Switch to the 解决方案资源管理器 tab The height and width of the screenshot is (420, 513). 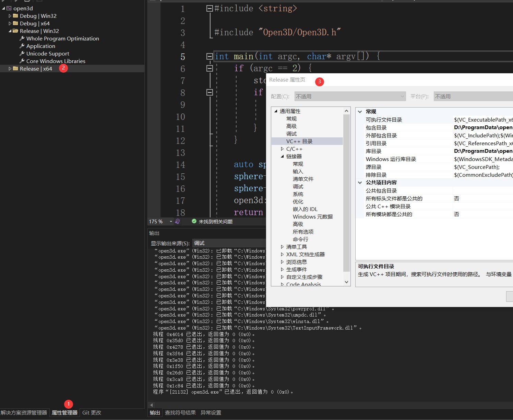point(24,412)
